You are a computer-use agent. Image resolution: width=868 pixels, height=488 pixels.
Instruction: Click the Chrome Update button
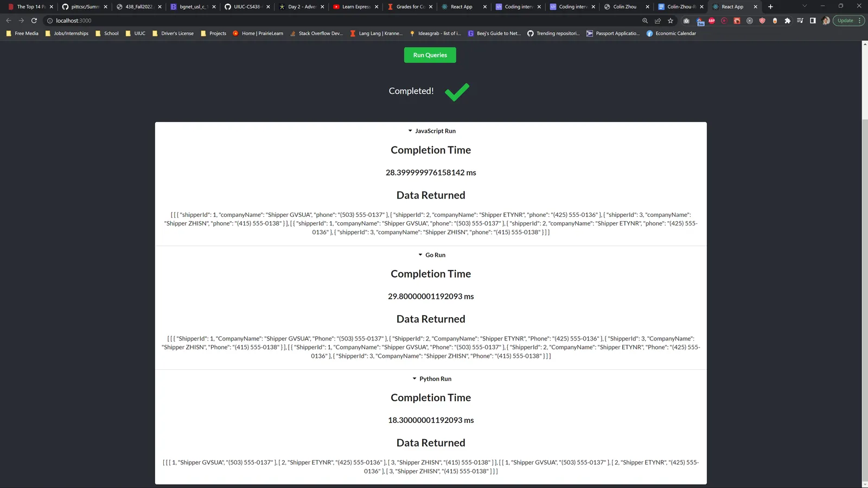pos(848,21)
